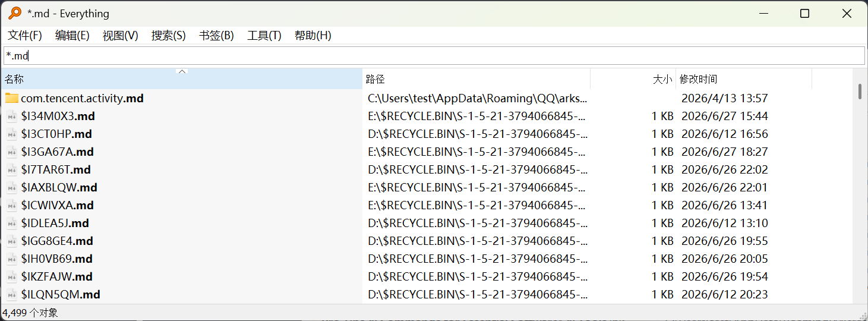This screenshot has width=868, height=321.
Task: Click the modified time 2026/6/27 18:27
Action: pyautogui.click(x=724, y=152)
